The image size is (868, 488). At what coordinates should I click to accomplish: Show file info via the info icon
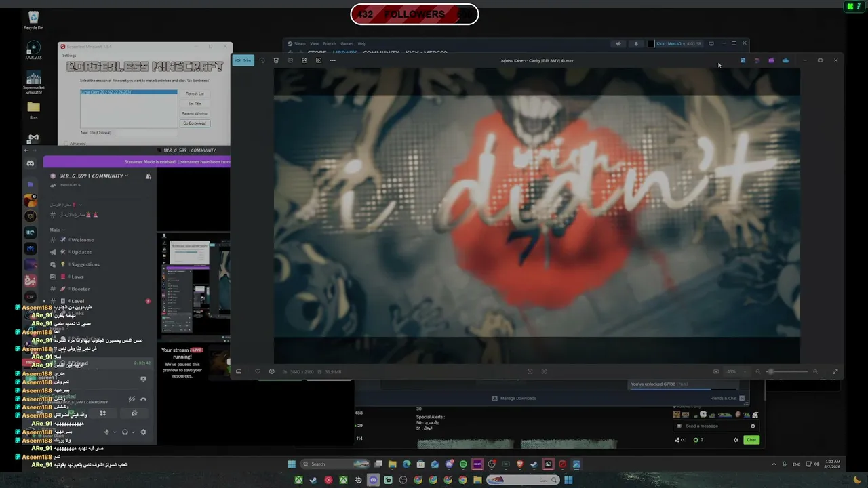click(272, 371)
